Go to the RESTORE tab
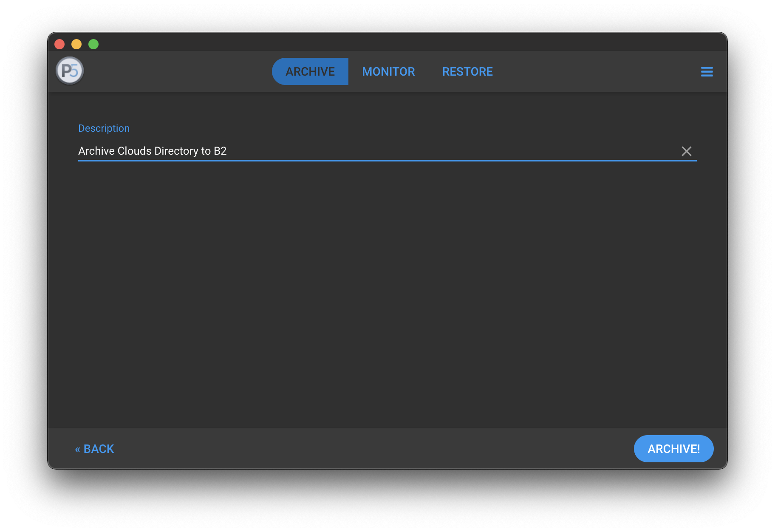The width and height of the screenshot is (775, 532). click(467, 71)
